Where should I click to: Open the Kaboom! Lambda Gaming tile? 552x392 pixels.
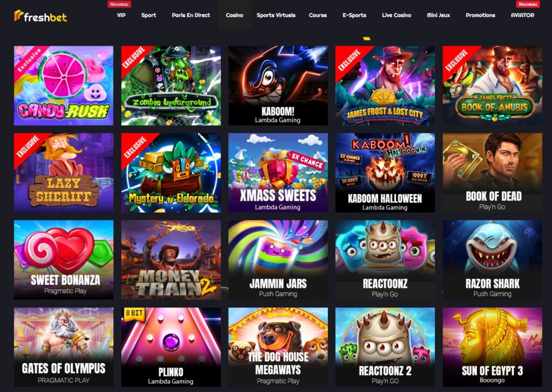(278, 86)
